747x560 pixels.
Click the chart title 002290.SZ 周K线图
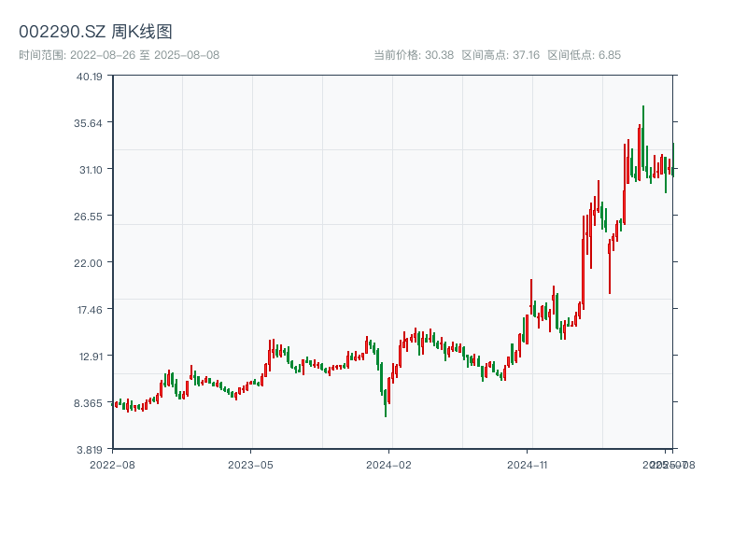coord(95,32)
